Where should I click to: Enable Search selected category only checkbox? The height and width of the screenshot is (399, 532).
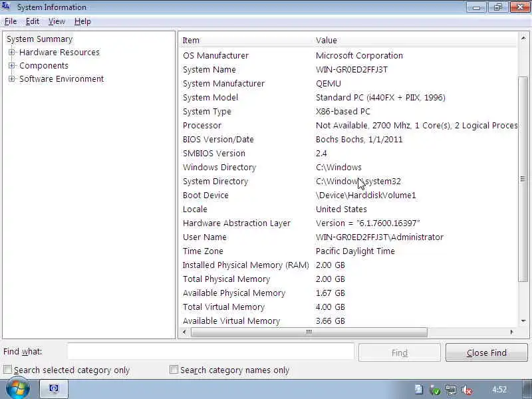pos(7,370)
